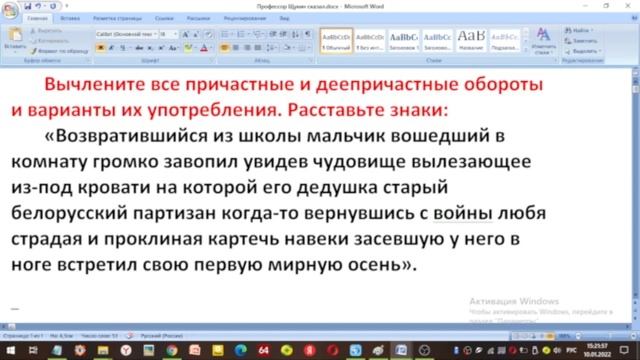
Task: Click the numbered list icon
Action: [241, 34]
